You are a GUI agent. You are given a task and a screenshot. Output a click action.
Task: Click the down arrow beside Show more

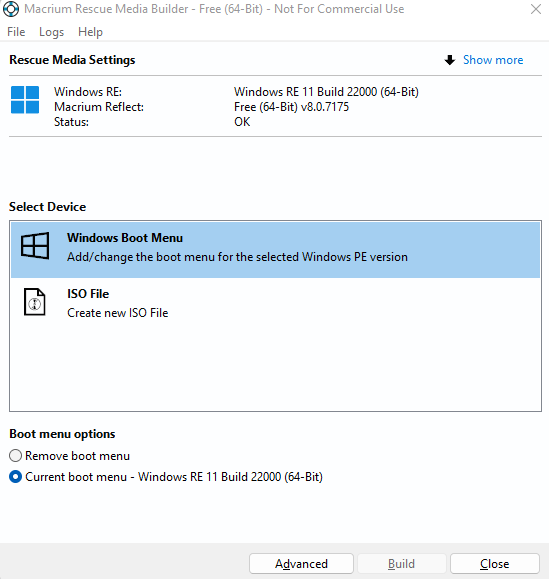pos(449,60)
